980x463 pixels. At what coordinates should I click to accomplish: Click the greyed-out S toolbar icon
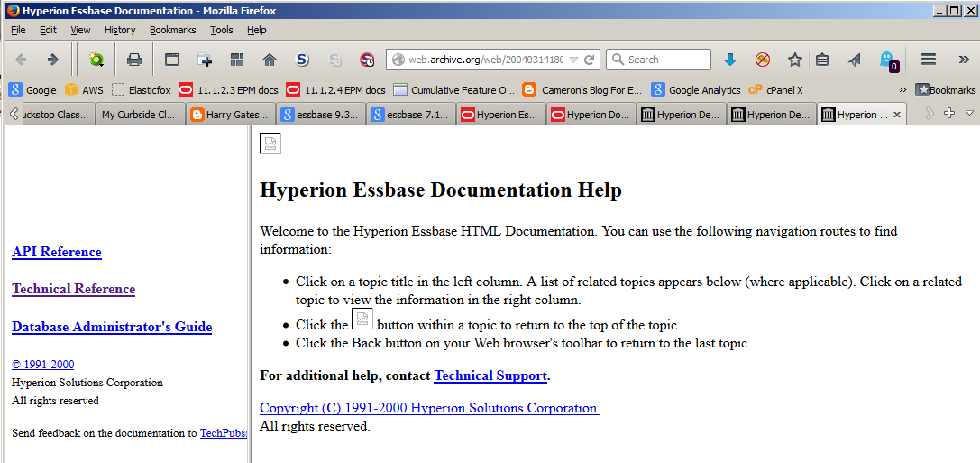point(335,60)
